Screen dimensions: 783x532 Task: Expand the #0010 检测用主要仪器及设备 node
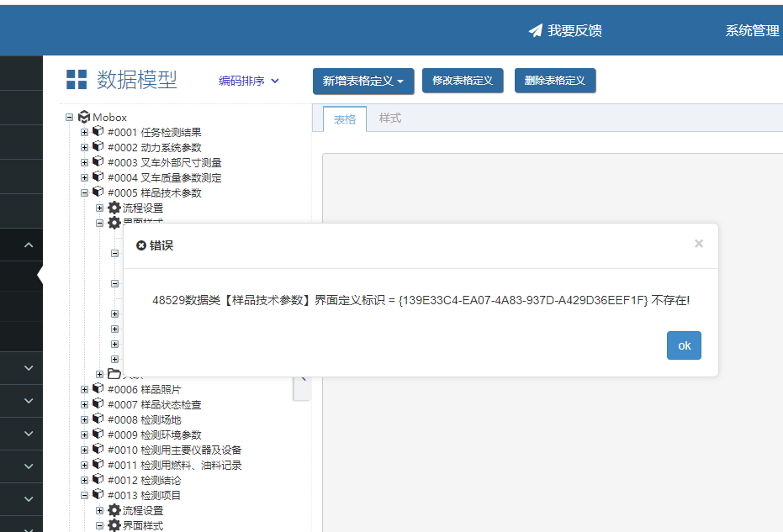pos(84,450)
